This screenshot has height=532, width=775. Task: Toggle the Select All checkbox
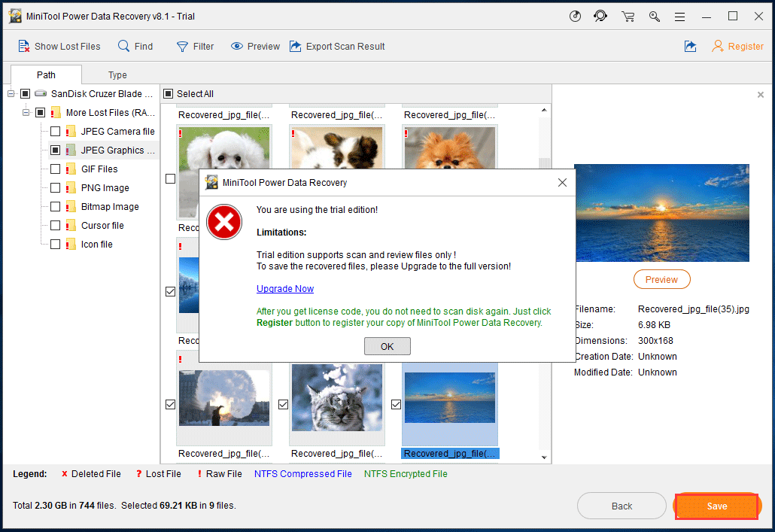click(x=169, y=94)
